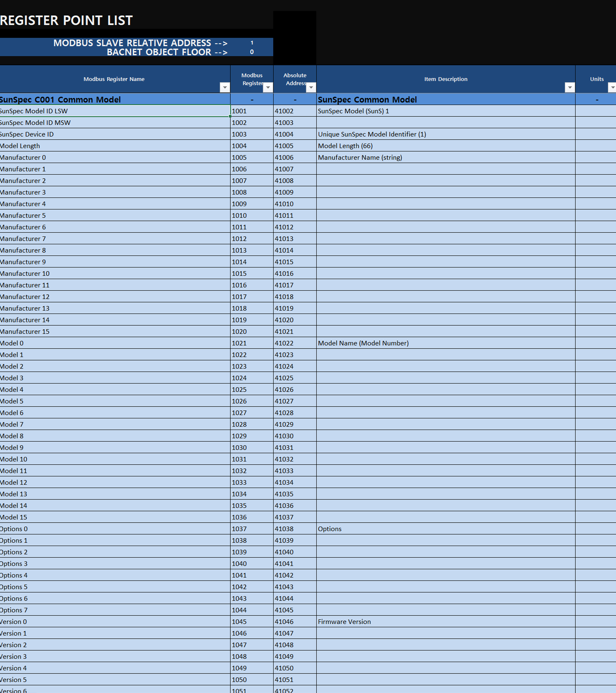616x693 pixels.
Task: Select the 'Version 0' cell
Action: 115,622
